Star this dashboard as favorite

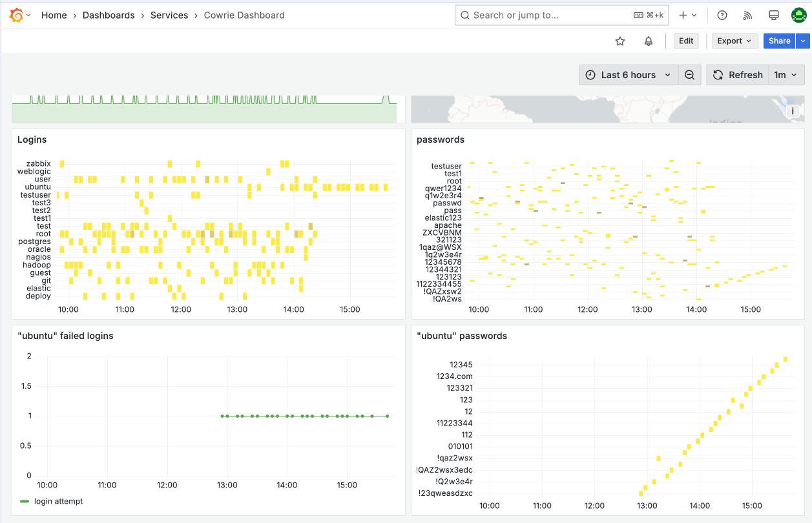(620, 41)
